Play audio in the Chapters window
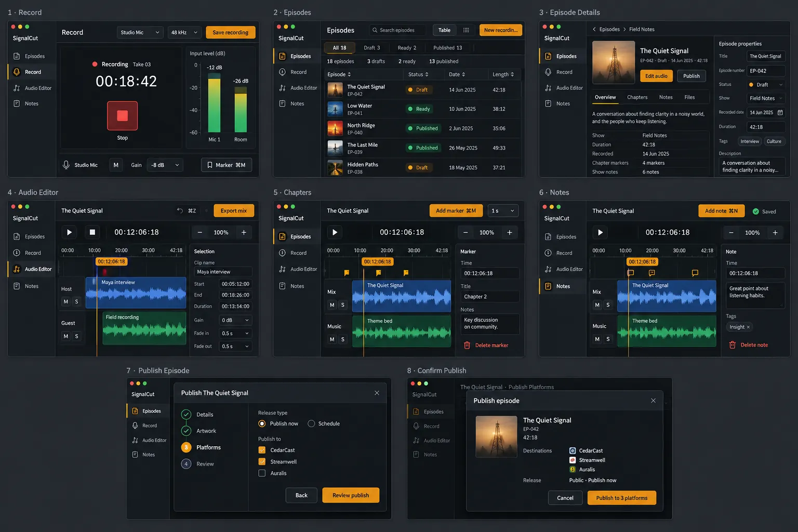Screen dimensions: 798x532 (335, 232)
